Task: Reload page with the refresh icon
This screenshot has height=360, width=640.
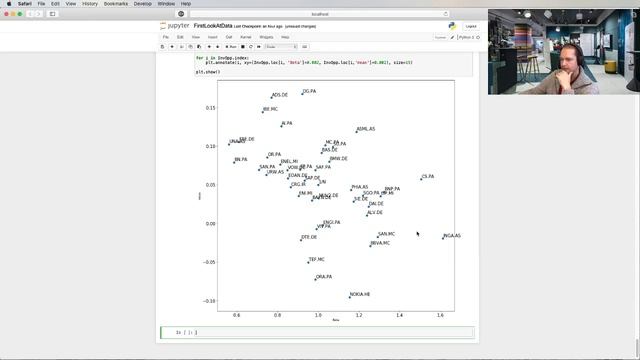Action: pos(445,14)
